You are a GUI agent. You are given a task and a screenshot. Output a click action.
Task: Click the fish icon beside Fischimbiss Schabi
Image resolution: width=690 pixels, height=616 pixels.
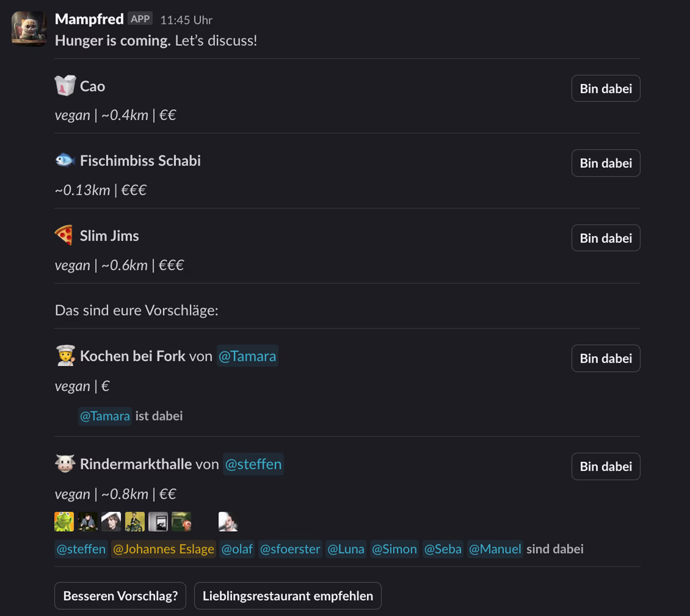(65, 160)
